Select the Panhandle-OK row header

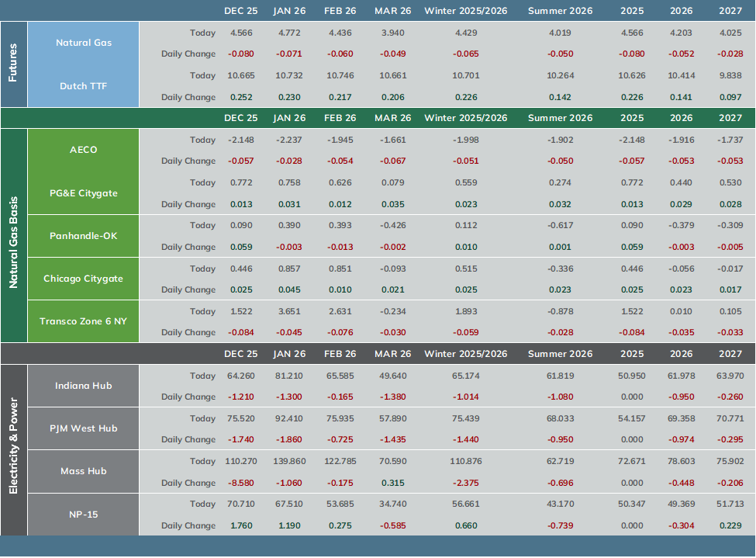coord(84,236)
